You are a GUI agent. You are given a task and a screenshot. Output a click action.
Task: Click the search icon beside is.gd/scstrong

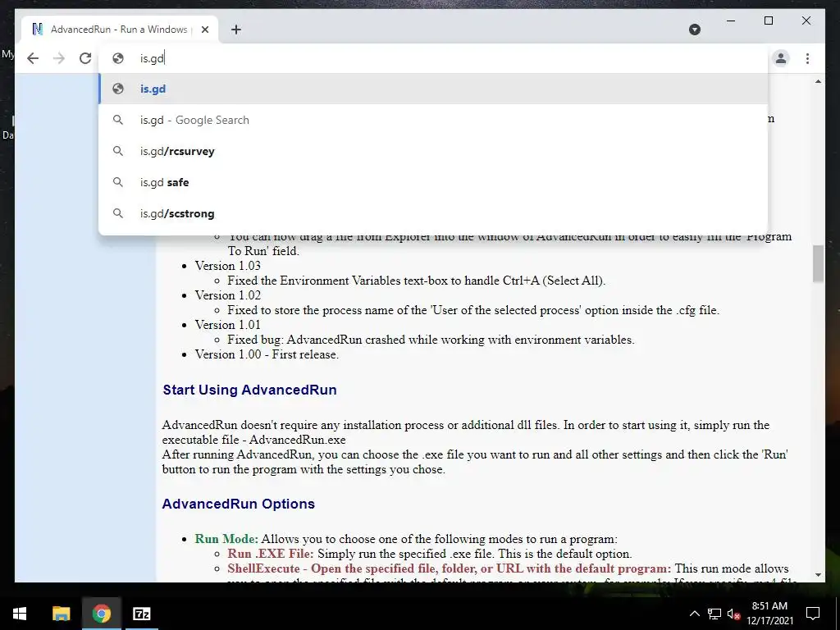[x=118, y=213]
